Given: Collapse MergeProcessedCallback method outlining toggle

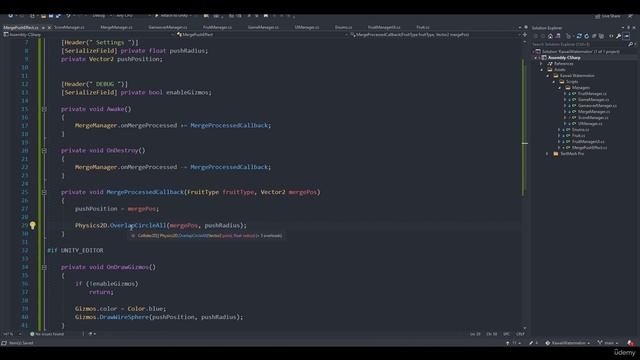Looking at the screenshot, I should click(x=44, y=192).
